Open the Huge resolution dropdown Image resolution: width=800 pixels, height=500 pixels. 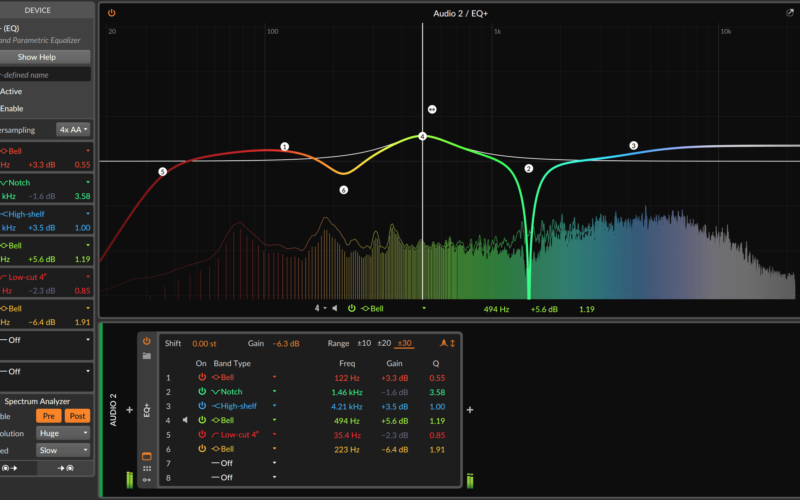[63, 433]
